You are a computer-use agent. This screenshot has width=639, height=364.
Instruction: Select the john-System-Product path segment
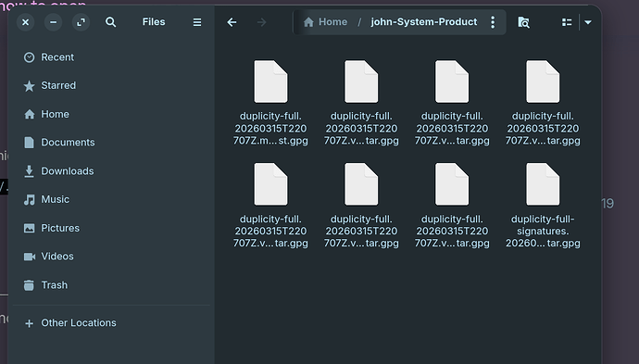pos(424,22)
